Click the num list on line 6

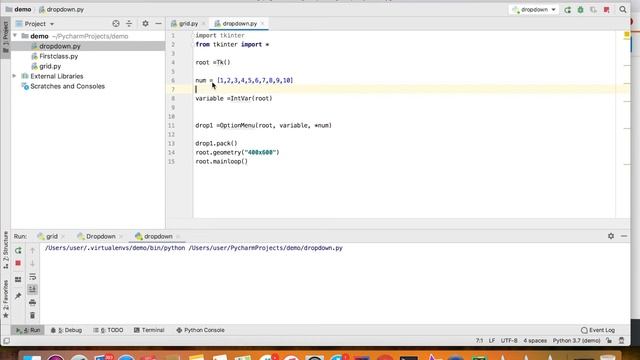[255, 80]
